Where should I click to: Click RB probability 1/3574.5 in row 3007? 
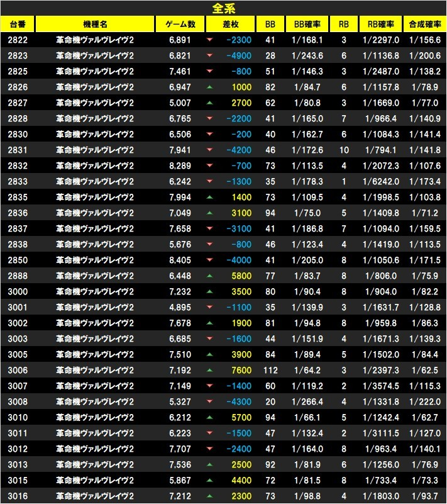point(381,386)
